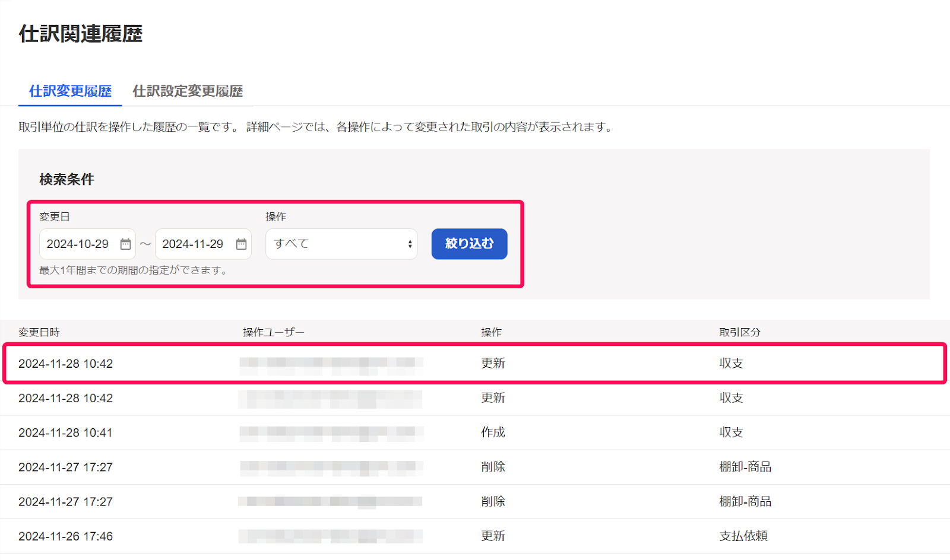Click the end date field 2024-11-29
The image size is (950, 560).
point(193,244)
